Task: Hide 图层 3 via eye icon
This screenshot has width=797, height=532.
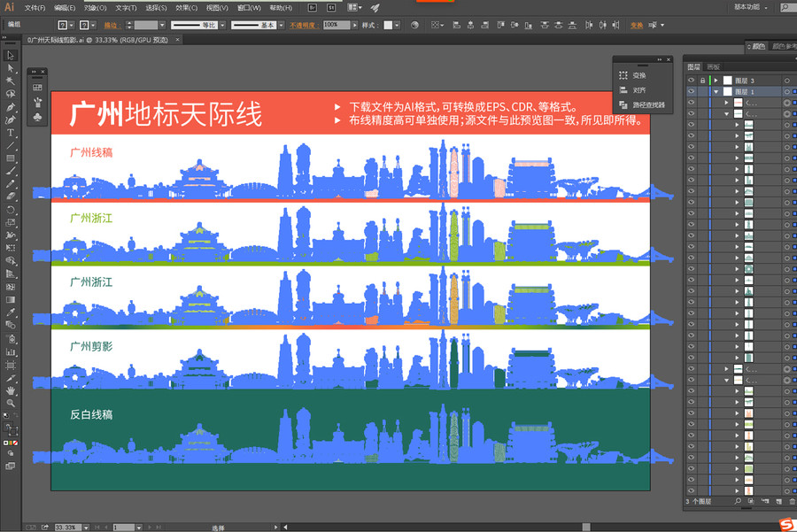Action: point(692,81)
